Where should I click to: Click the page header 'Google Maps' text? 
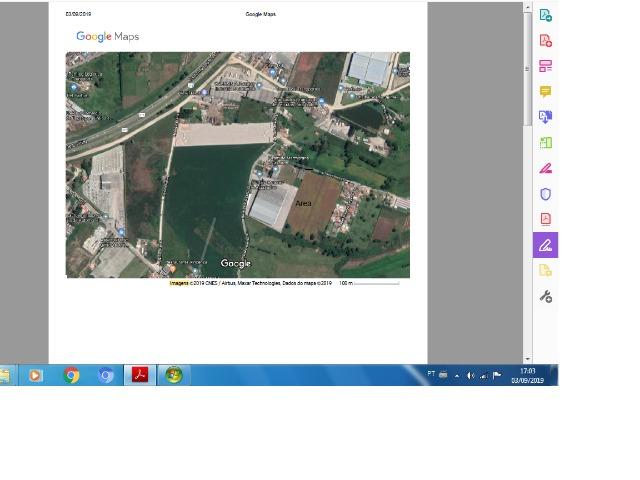pyautogui.click(x=260, y=14)
